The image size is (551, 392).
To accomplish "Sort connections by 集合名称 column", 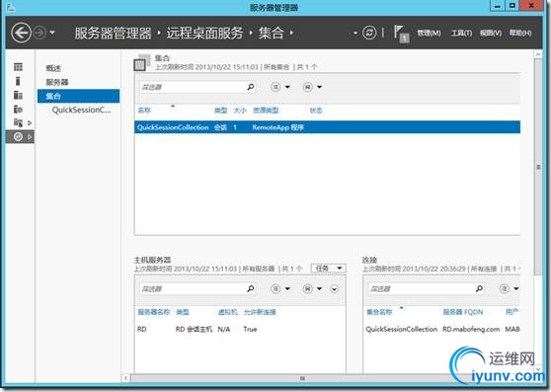I will tap(379, 312).
